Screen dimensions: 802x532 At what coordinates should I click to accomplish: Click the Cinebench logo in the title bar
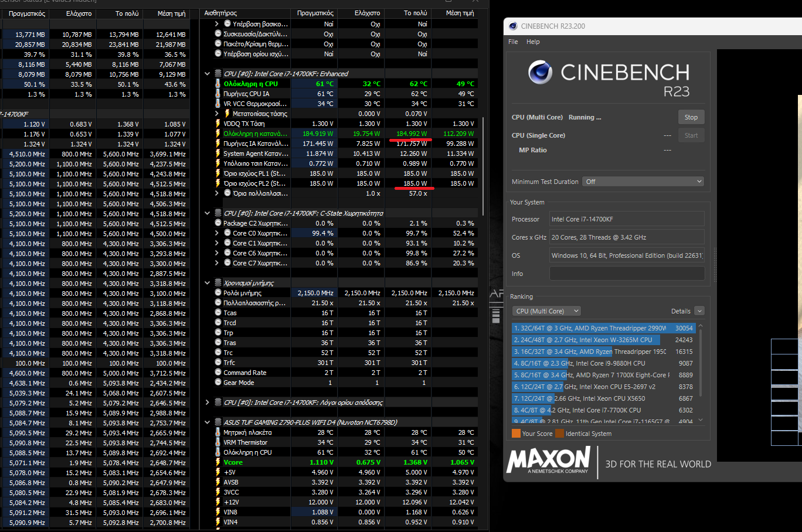513,26
